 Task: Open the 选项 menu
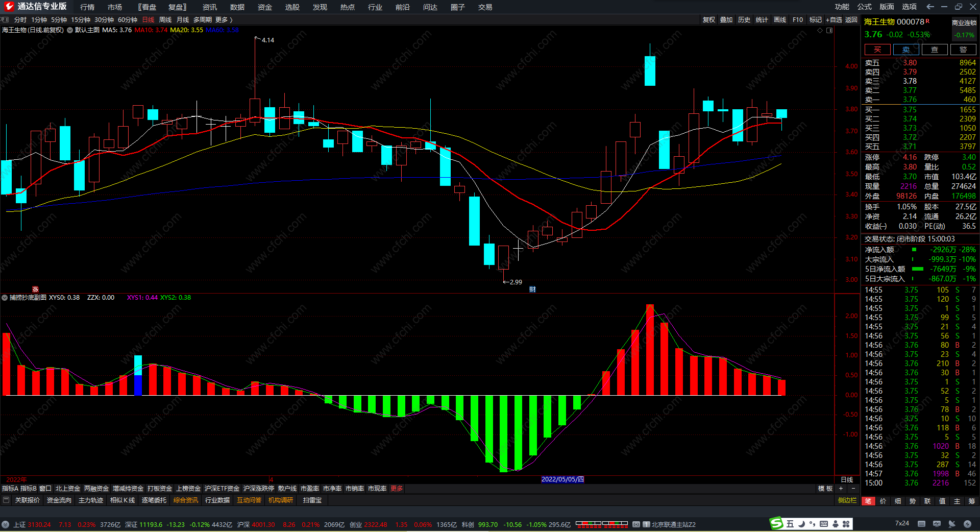910,7
